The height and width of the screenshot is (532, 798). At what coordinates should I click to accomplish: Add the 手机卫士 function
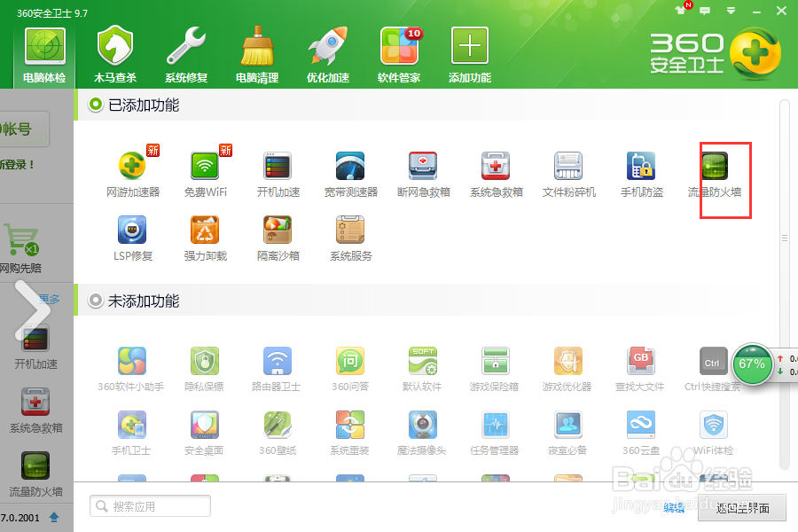[131, 433]
